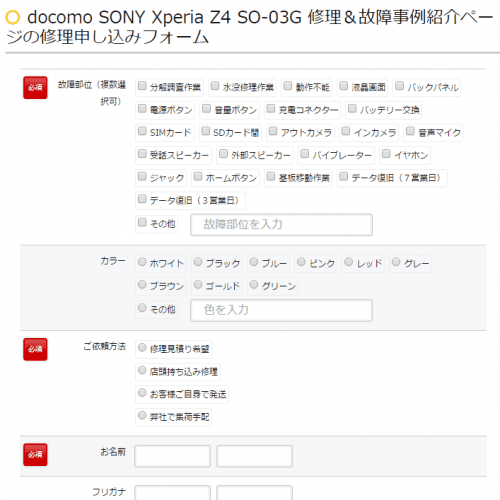The height and width of the screenshot is (500, 500).
Task: Choose the グリーン color radio
Action: [254, 285]
